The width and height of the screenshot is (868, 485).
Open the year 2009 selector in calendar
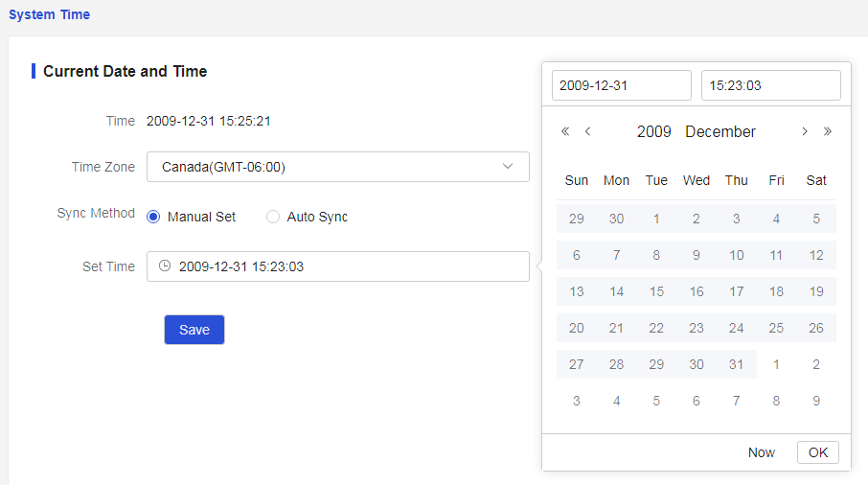pyautogui.click(x=653, y=131)
